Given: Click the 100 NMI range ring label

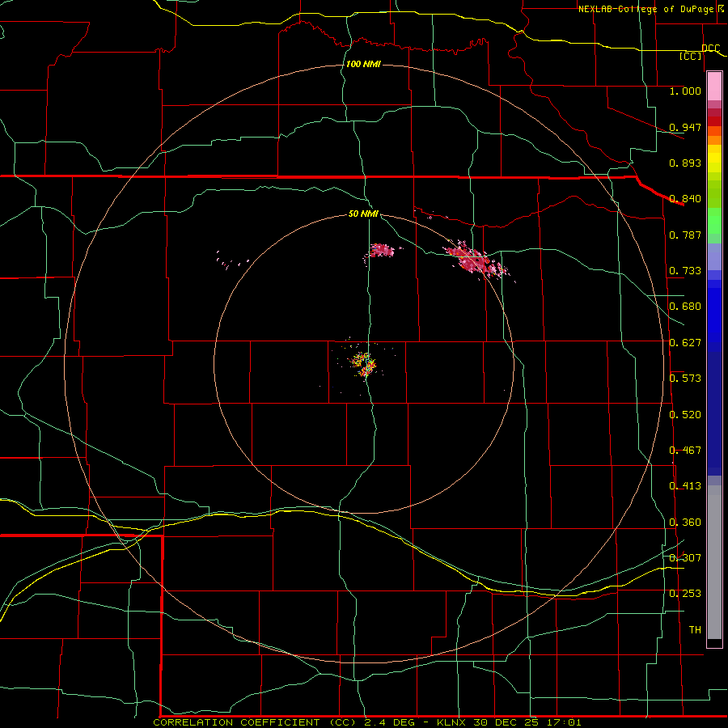Looking at the screenshot, I should pos(363,64).
